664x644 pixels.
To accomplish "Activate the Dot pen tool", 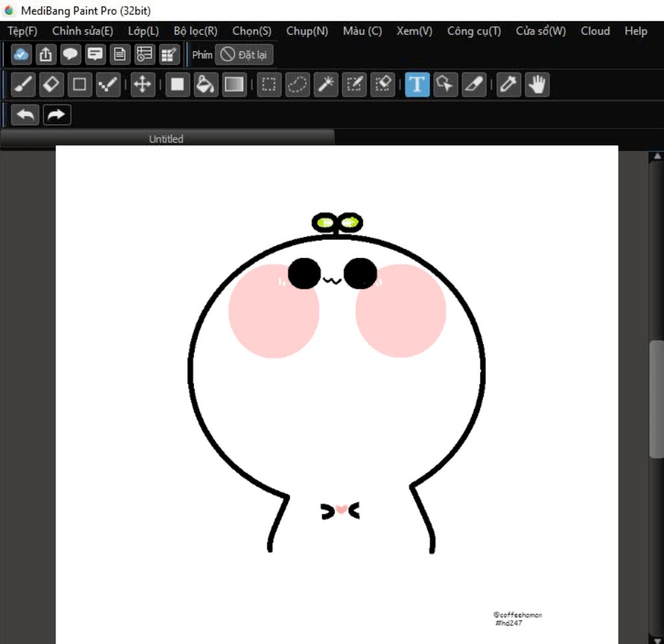I will [108, 85].
